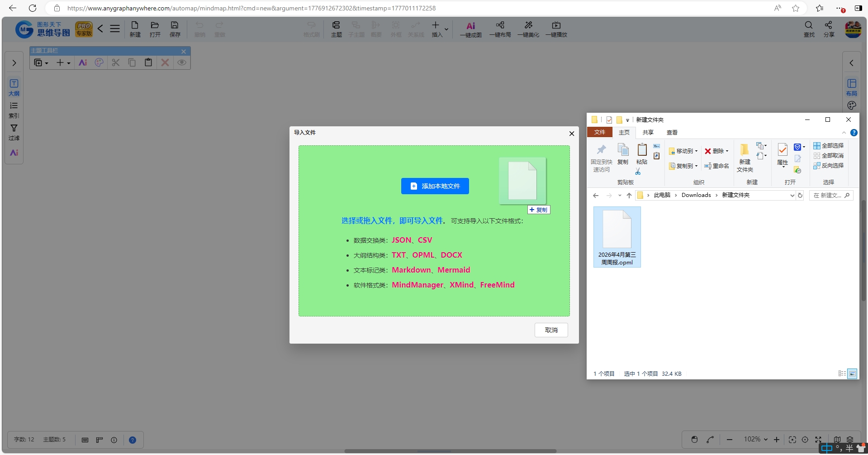This screenshot has width=868, height=455.
Task: Toggle the layers icon in bottom bar
Action: 850,440
